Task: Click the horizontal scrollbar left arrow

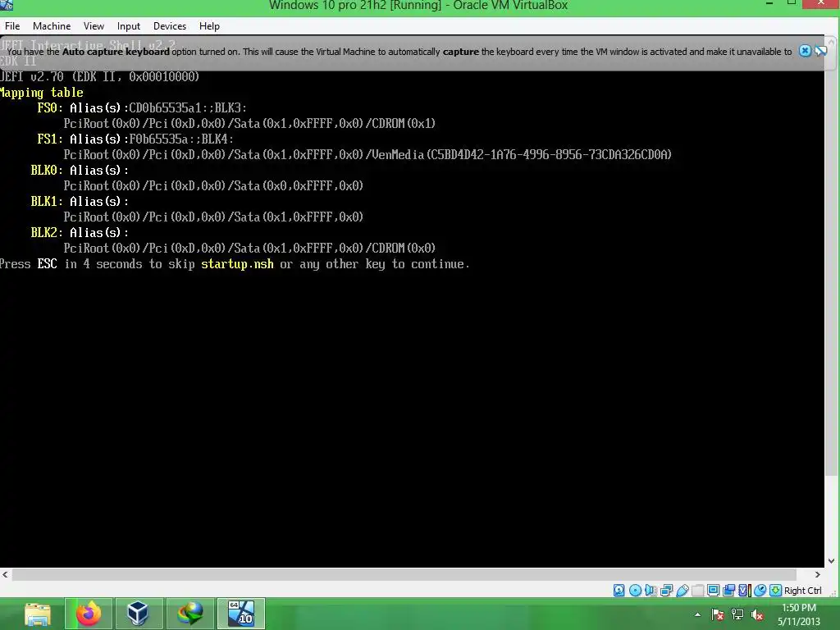Action: click(x=6, y=574)
